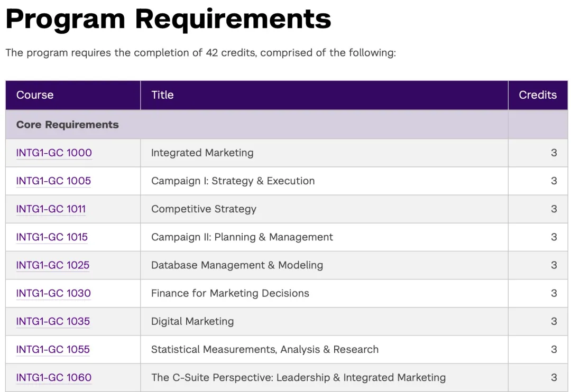
Task: Follow the INTG1-GC 1011 course link
Action: 51,209
